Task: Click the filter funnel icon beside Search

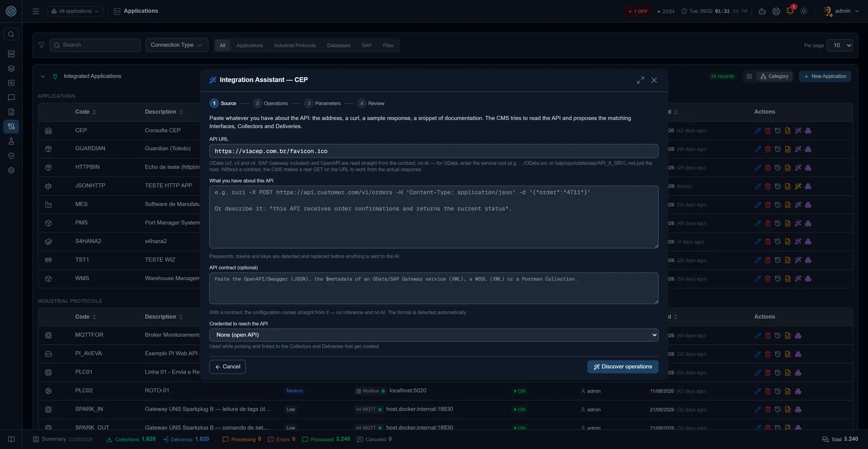Action: (41, 45)
